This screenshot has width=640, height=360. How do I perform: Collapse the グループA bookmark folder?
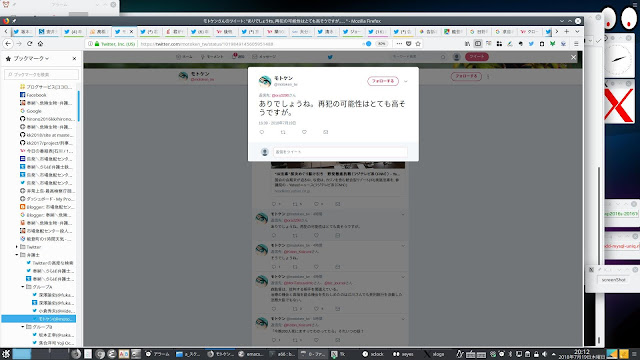pos(23,287)
